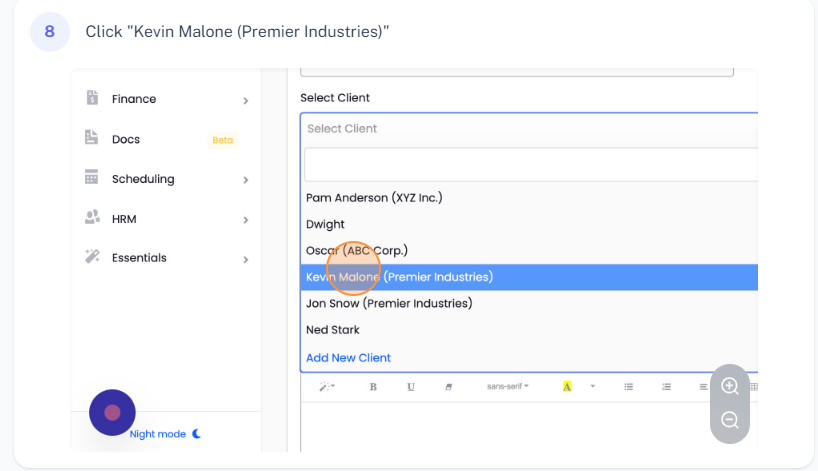Viewport: 818px width, 471px height.
Task: Click the HRM people icon
Action: point(92,218)
